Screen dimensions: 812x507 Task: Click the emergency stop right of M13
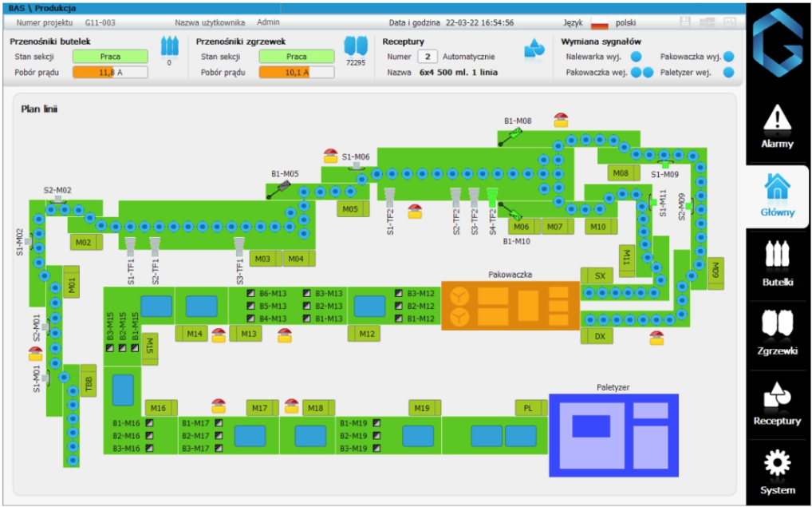pos(284,335)
